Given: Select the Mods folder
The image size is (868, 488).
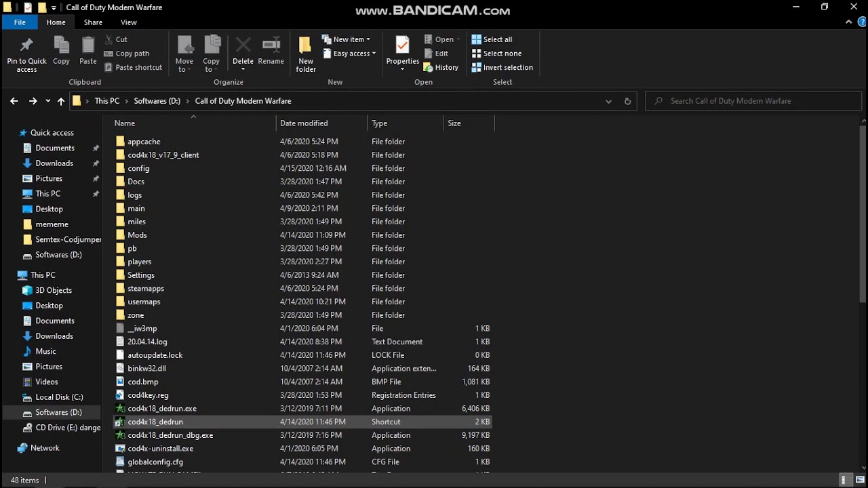Looking at the screenshot, I should tap(137, 235).
